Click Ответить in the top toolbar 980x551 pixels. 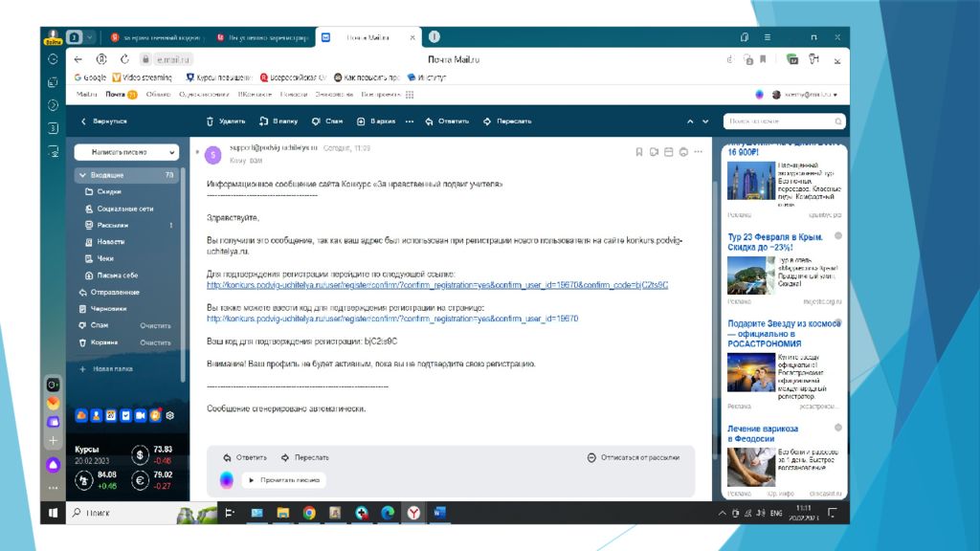[447, 121]
